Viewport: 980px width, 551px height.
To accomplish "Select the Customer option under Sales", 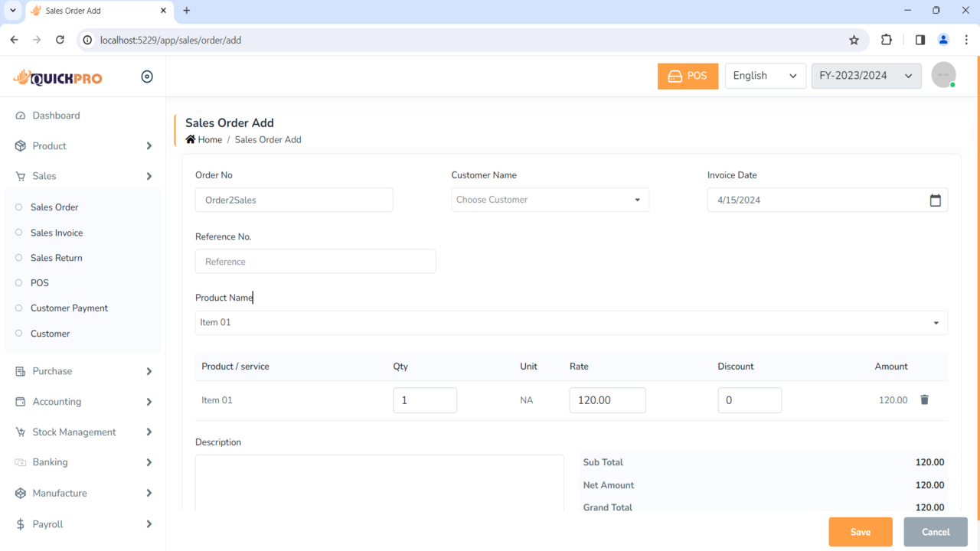I will [x=50, y=333].
